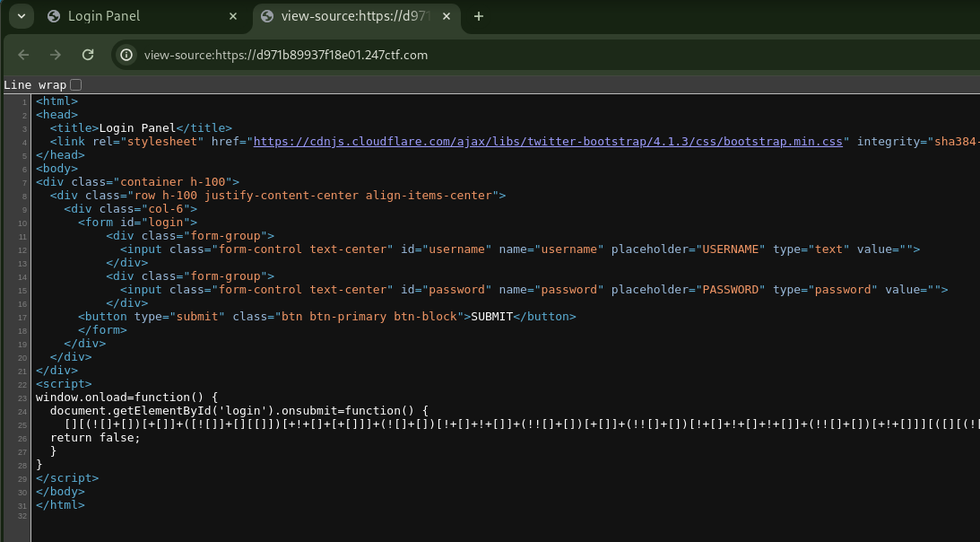Viewport: 980px width, 542px height.
Task: Click the closing </script> tag
Action: pos(67,478)
